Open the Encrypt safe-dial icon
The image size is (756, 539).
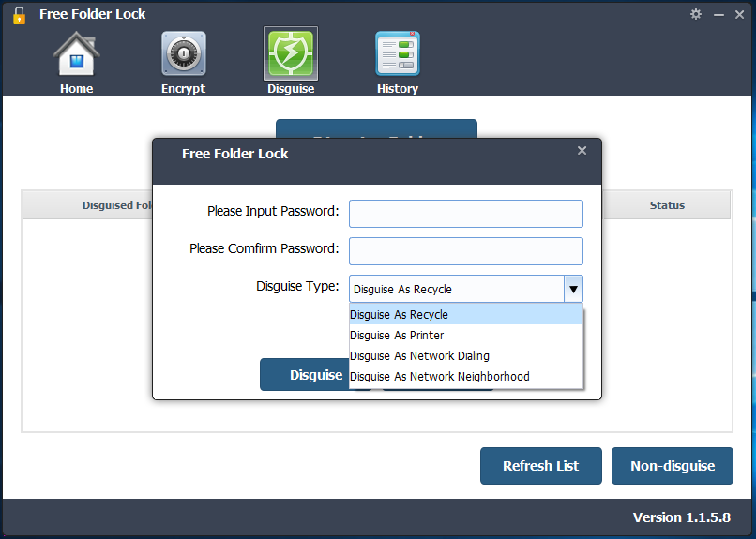[x=184, y=53]
